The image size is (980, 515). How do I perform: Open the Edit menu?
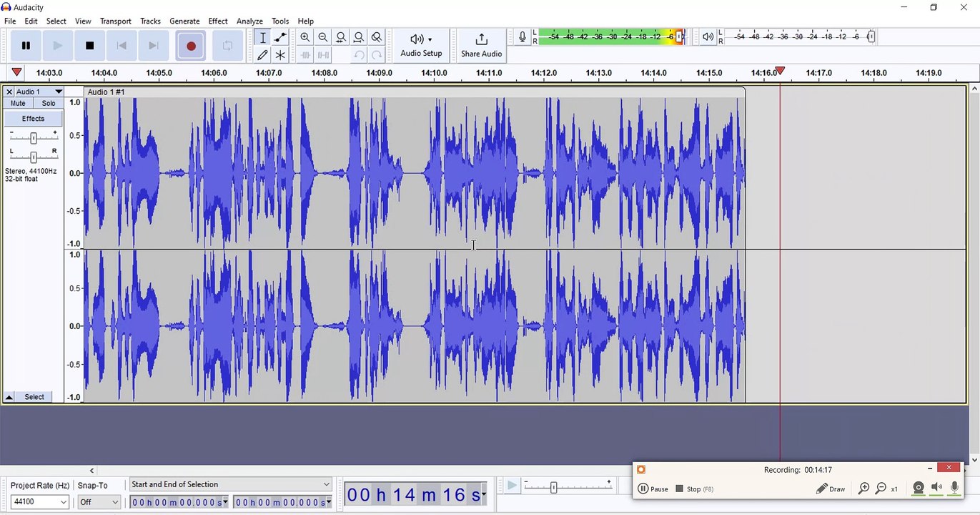(x=31, y=21)
